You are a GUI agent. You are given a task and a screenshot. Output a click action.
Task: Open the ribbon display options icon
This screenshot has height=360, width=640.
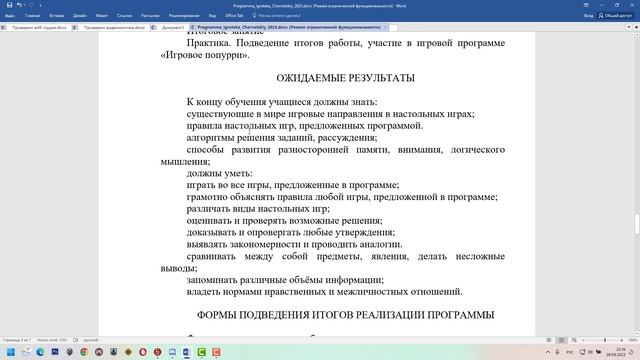[x=586, y=5]
